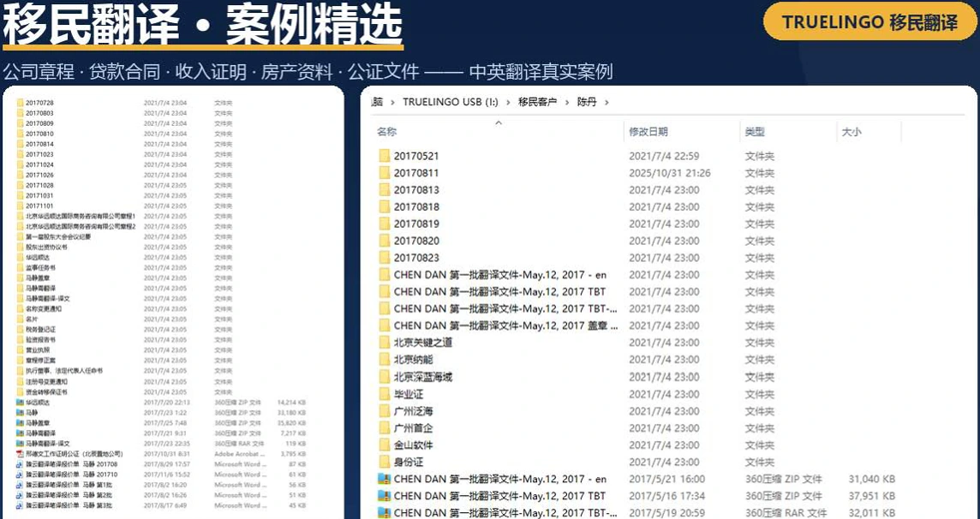Open the 20170819 folder
This screenshot has height=519, width=980.
416,224
